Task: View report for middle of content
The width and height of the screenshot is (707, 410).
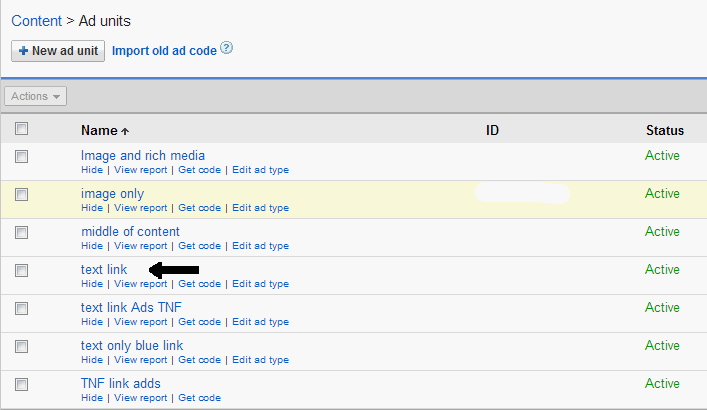Action: 141,246
